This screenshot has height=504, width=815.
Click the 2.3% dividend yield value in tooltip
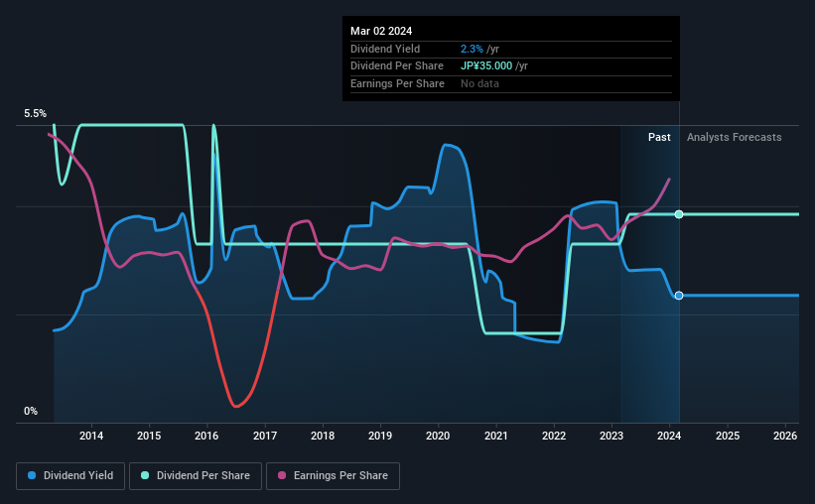[x=472, y=49]
